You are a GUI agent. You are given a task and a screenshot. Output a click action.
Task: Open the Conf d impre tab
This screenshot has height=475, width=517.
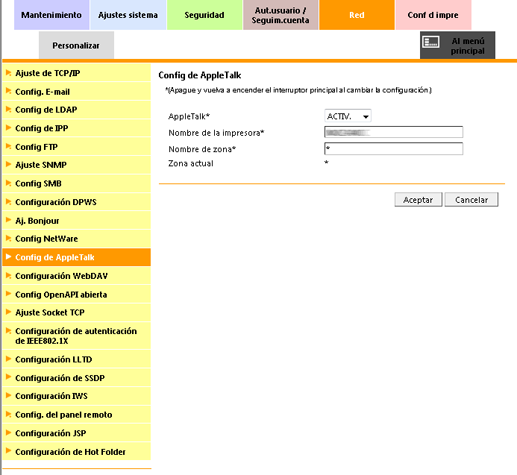433,15
